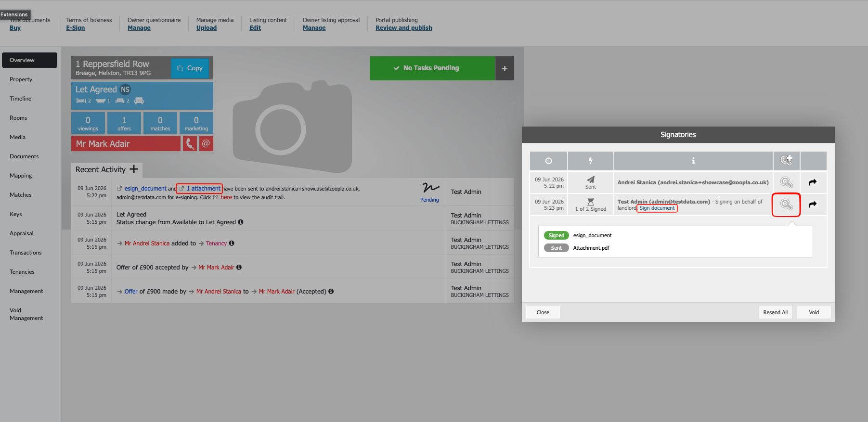Open Void Management in the sidebar
868x422 pixels.
(x=26, y=314)
